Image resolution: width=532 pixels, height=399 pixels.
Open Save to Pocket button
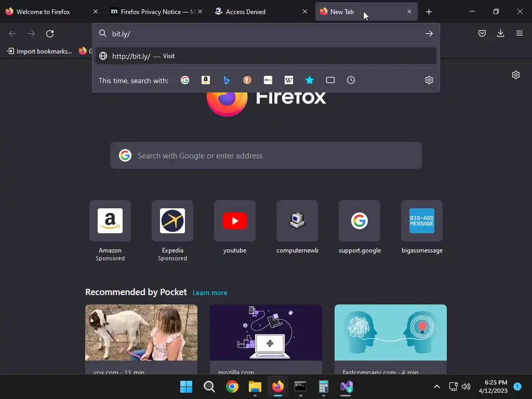482,33
